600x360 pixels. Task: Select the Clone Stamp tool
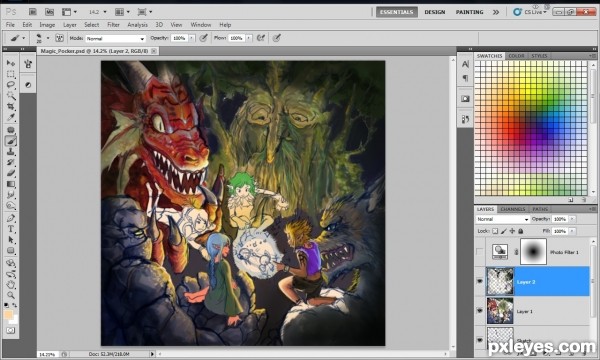[11, 152]
